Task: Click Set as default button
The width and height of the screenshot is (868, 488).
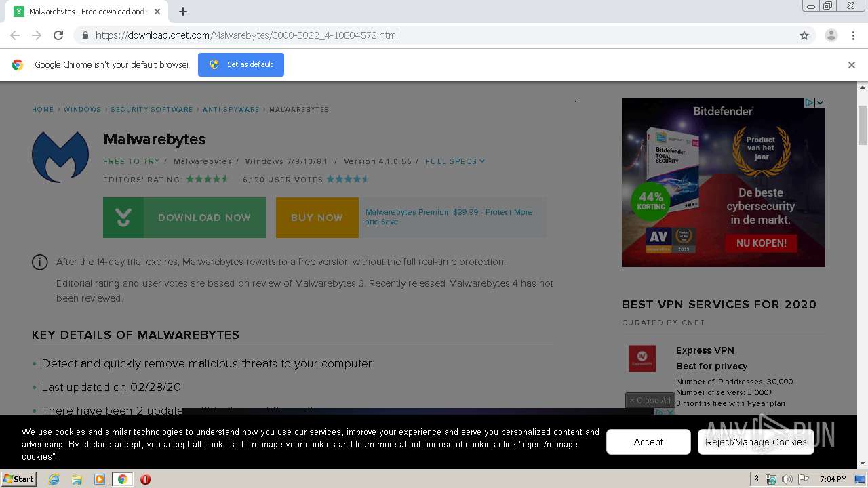Action: coord(241,64)
